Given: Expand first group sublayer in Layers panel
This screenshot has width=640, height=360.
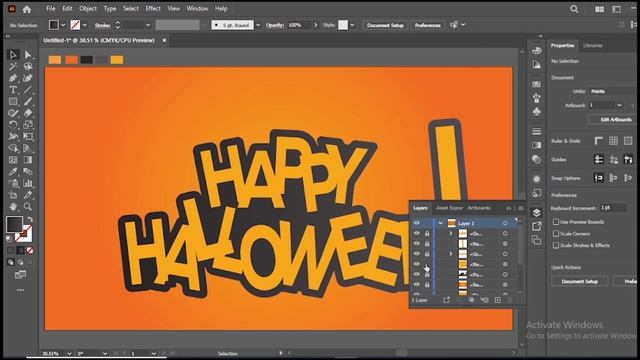Looking at the screenshot, I should tap(451, 233).
